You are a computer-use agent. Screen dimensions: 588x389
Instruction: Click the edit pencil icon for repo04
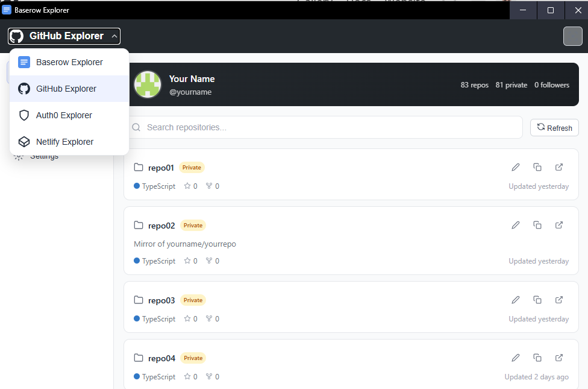tap(516, 358)
